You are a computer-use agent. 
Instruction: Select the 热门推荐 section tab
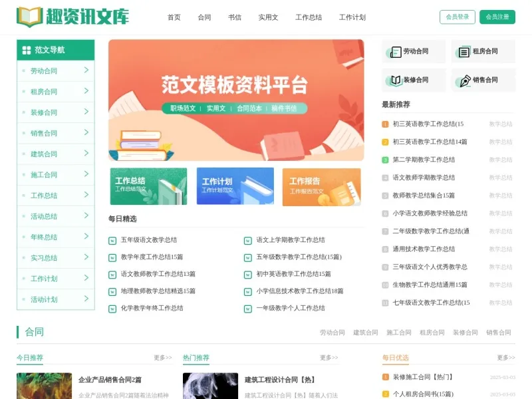coord(196,358)
